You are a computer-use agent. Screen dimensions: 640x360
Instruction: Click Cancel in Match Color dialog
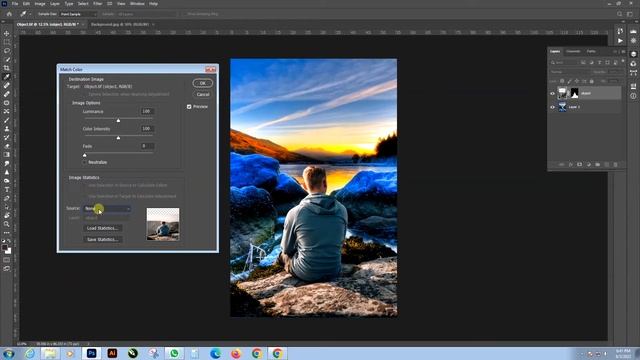coord(203,94)
